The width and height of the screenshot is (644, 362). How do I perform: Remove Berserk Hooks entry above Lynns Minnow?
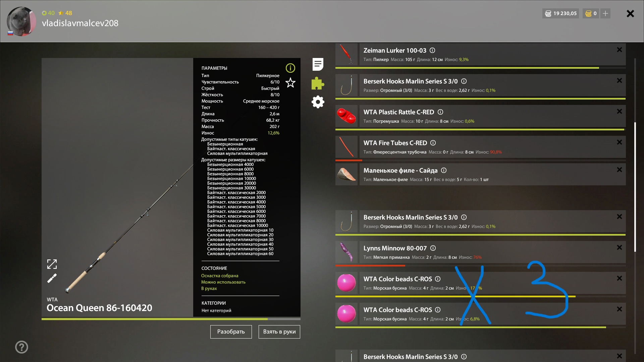coord(620,217)
